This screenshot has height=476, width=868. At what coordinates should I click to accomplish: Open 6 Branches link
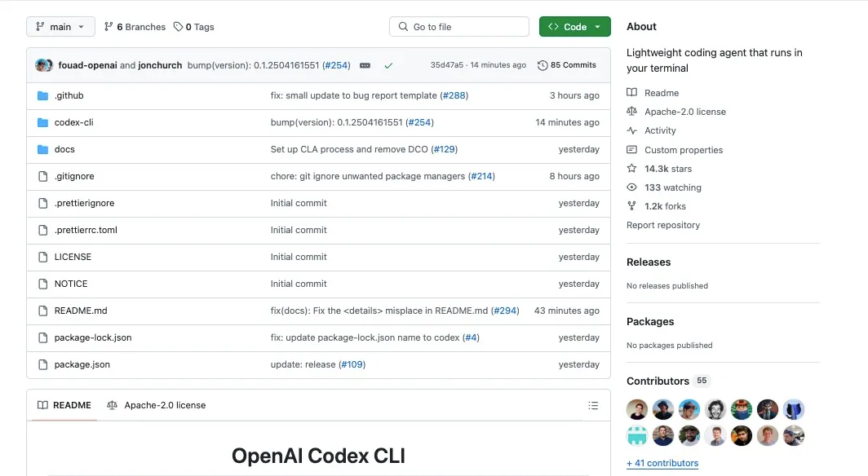pyautogui.click(x=135, y=27)
